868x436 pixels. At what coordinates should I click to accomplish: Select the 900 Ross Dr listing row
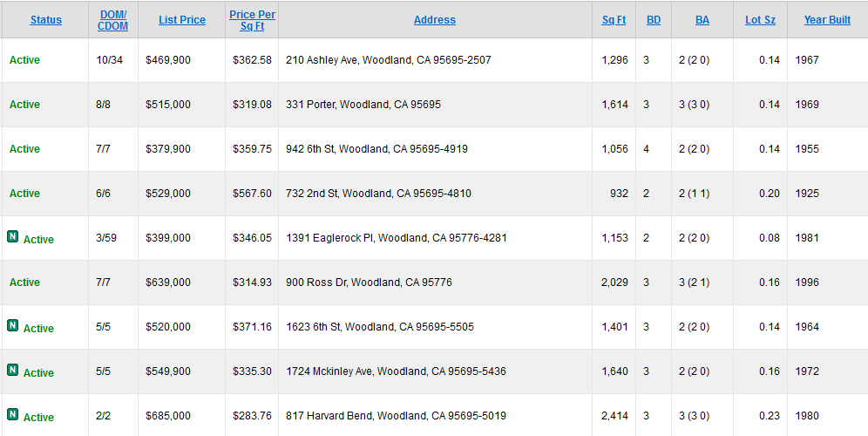point(434,282)
